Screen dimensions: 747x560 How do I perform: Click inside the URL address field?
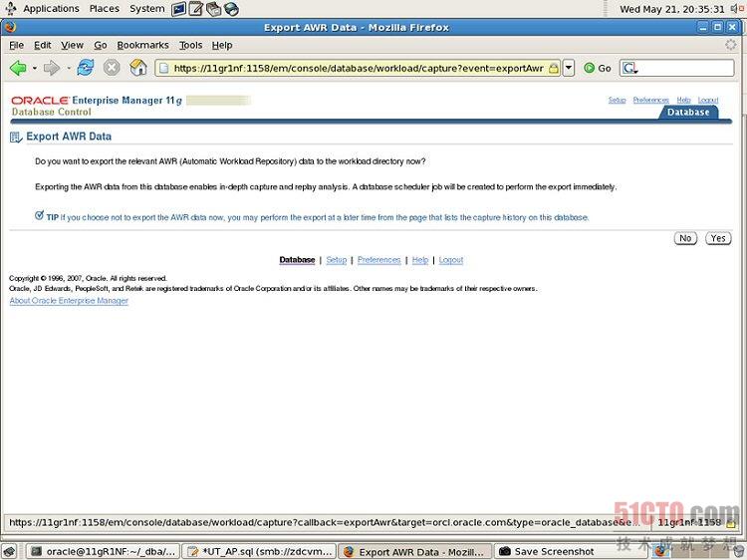click(x=349, y=68)
